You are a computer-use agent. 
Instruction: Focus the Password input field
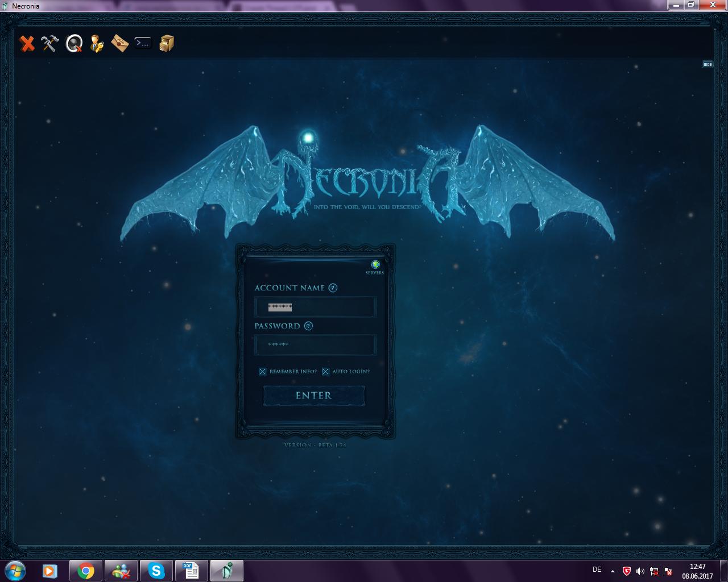(315, 345)
